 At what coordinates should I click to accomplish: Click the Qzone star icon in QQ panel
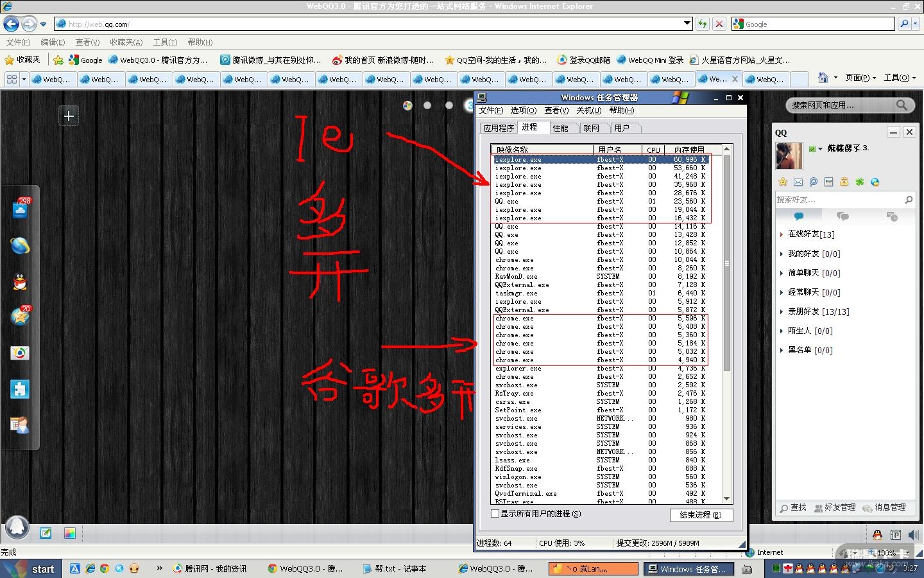783,182
